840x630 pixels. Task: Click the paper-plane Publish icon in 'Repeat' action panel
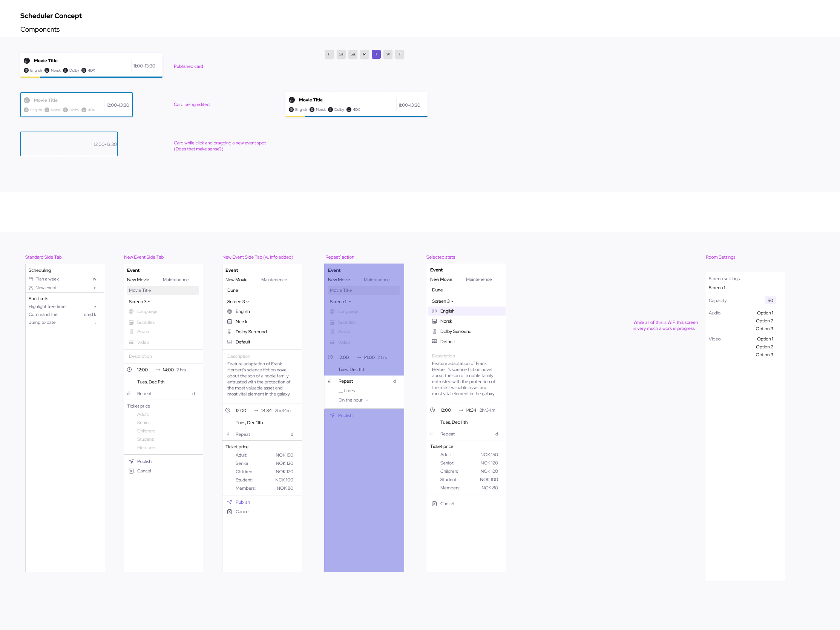pos(332,415)
